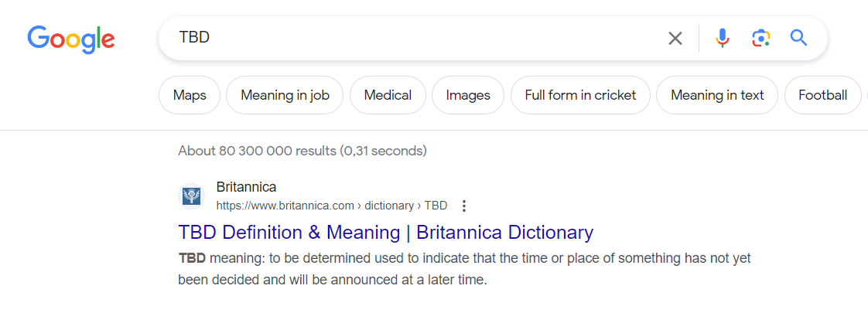Viewport: 868px width, 313px height.
Task: Click the Britannica favicon
Action: [191, 196]
